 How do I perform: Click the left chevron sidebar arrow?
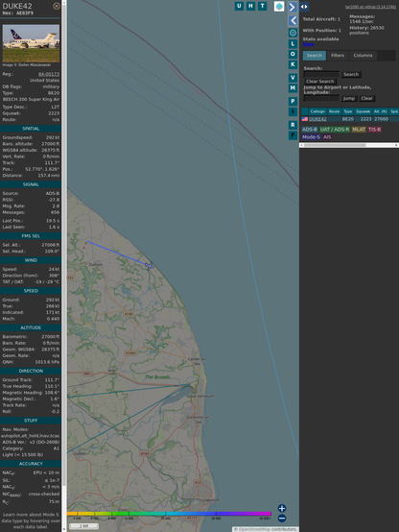293,21
